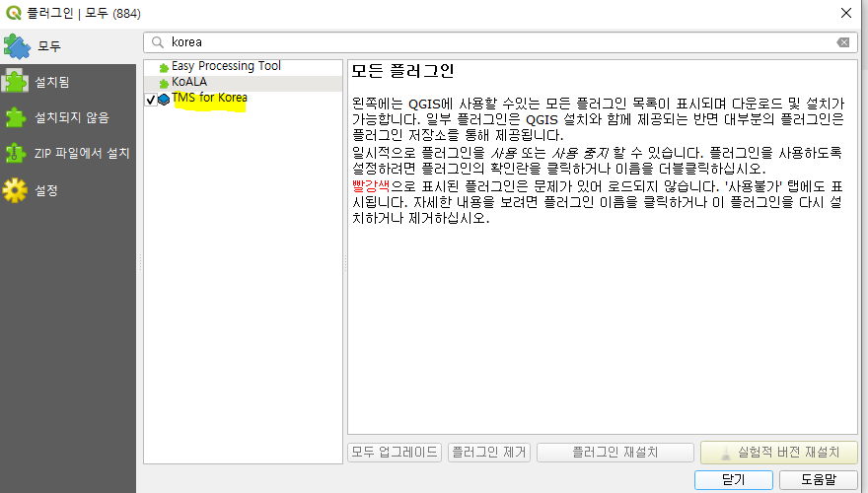868x493 pixels.
Task: Click the Easy Processing Tool plugin icon
Action: pyautogui.click(x=164, y=68)
